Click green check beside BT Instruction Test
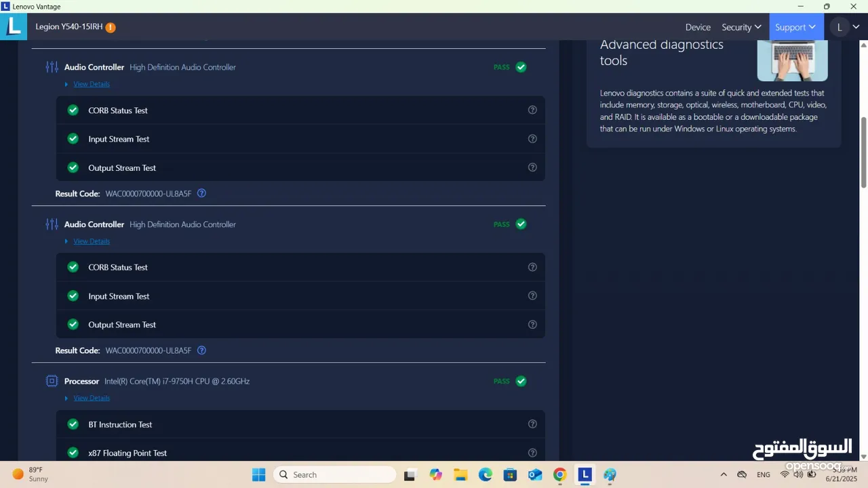This screenshot has width=868, height=488. pos(73,424)
